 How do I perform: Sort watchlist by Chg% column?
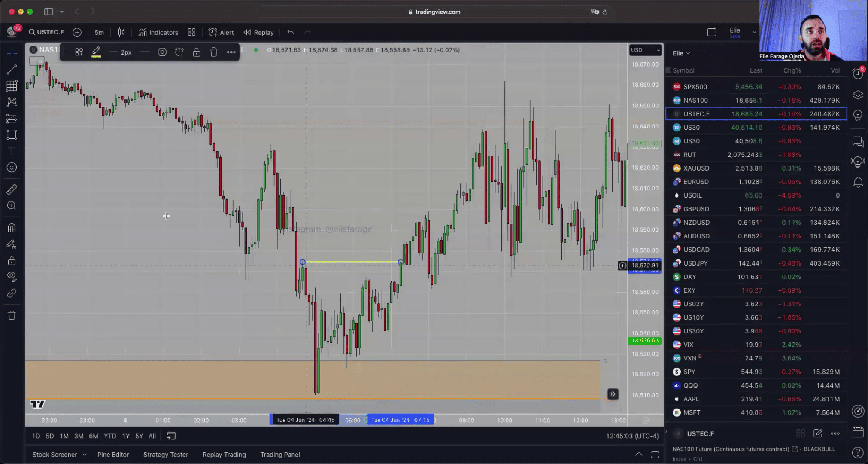(x=792, y=70)
